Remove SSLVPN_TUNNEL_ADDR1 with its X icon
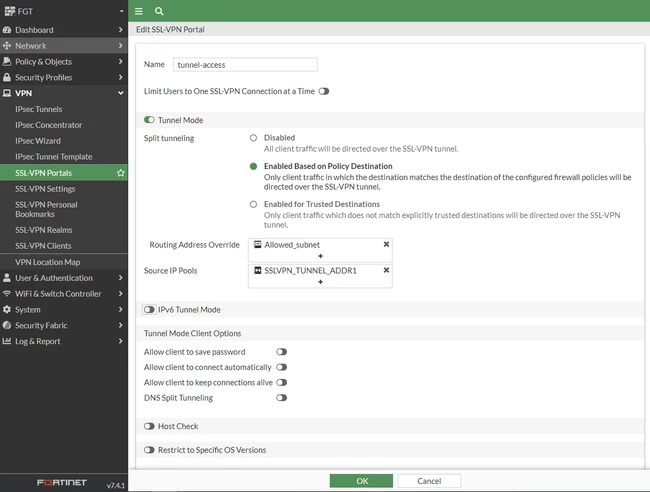The image size is (650, 492). pyautogui.click(x=386, y=270)
